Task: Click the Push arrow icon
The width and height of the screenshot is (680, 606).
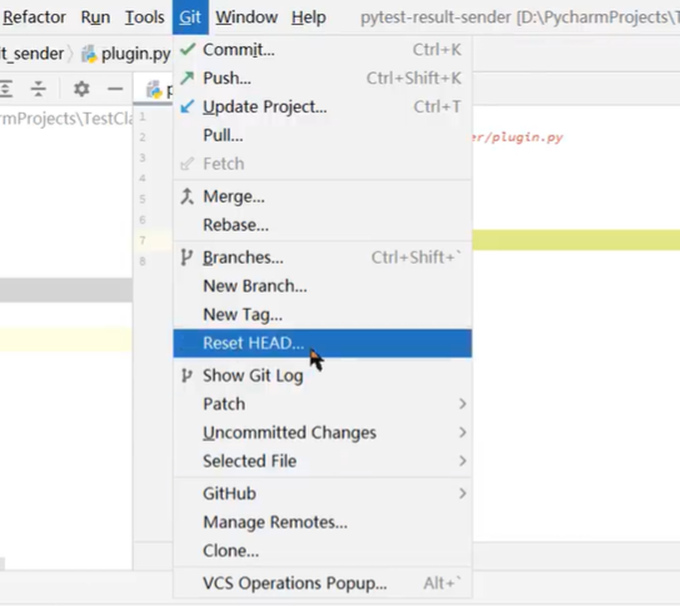Action: [x=187, y=78]
